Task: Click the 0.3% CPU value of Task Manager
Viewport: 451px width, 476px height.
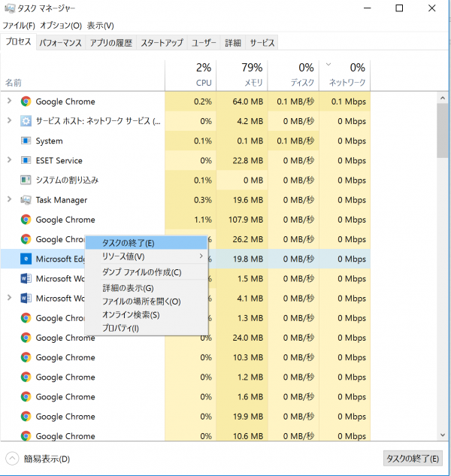Action: 203,200
